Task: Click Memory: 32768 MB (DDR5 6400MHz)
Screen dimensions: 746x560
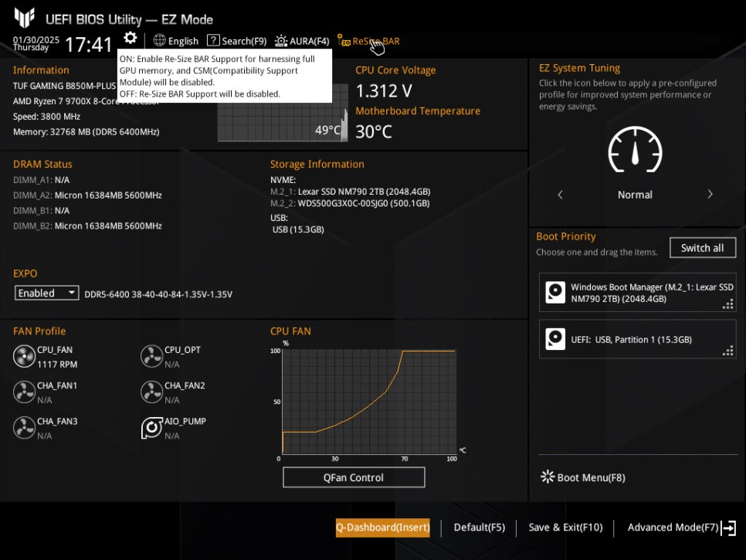Action: (x=86, y=132)
